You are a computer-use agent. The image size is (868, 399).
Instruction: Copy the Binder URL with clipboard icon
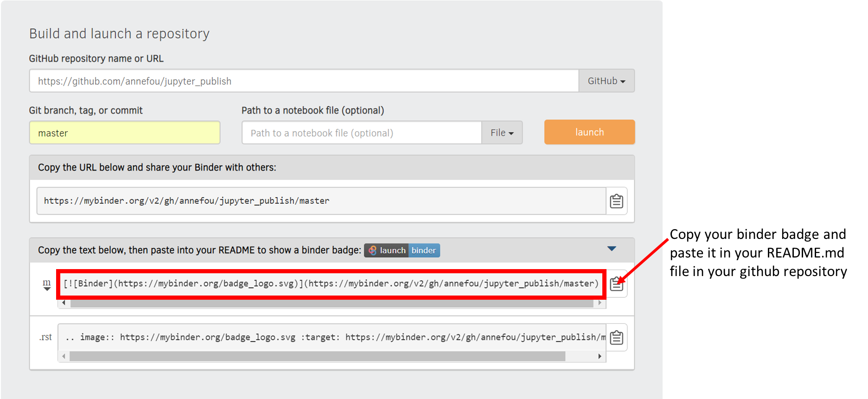(616, 201)
